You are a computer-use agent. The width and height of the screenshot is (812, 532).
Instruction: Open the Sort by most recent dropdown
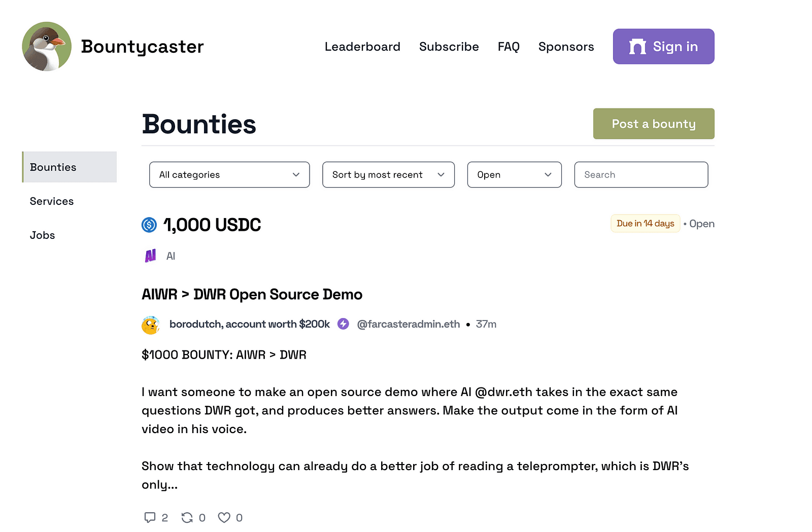[x=388, y=174]
